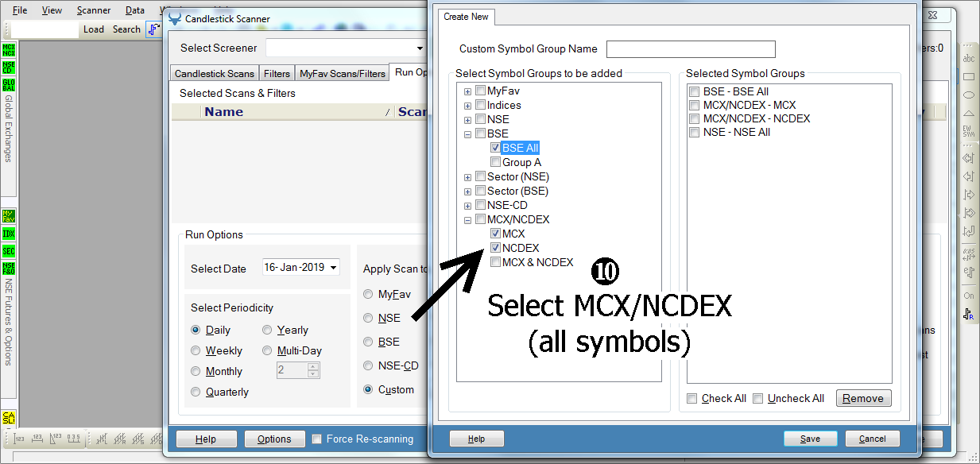Open Options in Candlestick Scanner window
The height and width of the screenshot is (464, 980).
click(x=274, y=439)
